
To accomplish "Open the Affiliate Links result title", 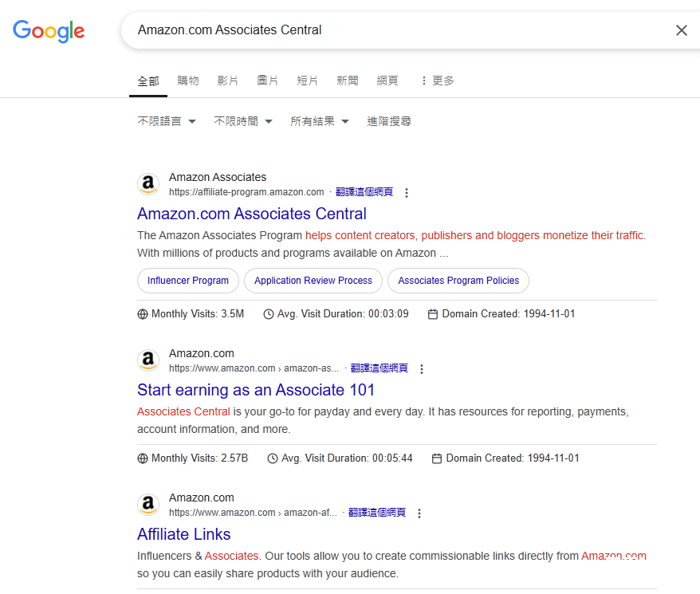I will [x=184, y=534].
